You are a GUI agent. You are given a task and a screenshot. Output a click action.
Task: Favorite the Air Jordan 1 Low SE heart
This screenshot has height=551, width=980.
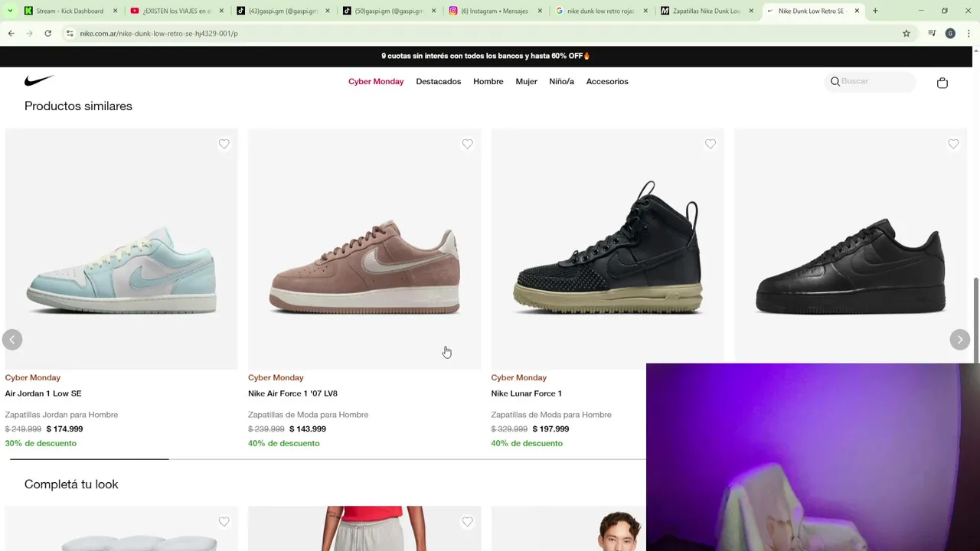(224, 144)
